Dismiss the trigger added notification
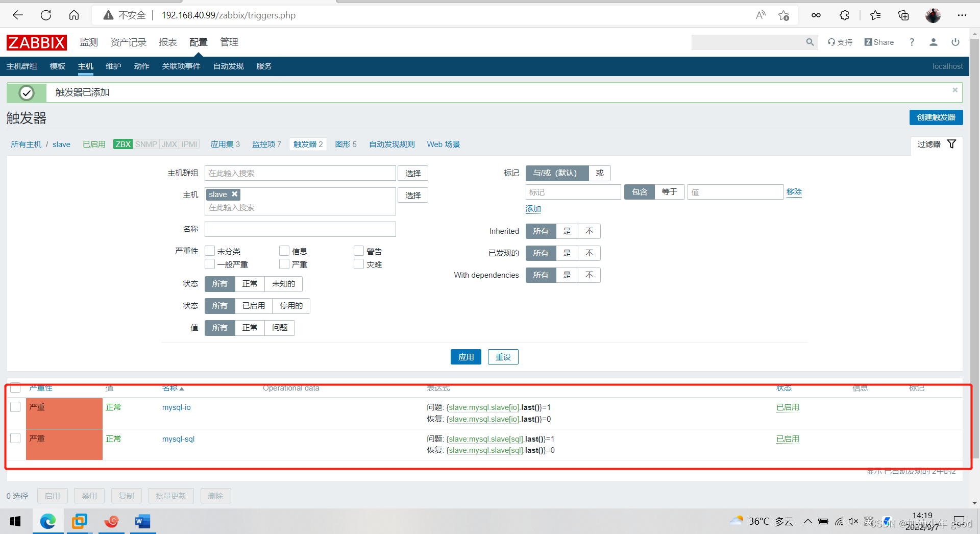980x534 pixels. [955, 90]
